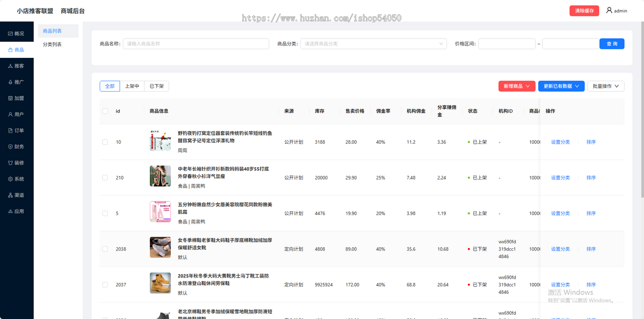The height and width of the screenshot is (319, 644).
Task: Click 设置分类 for the first product row
Action: click(560, 142)
